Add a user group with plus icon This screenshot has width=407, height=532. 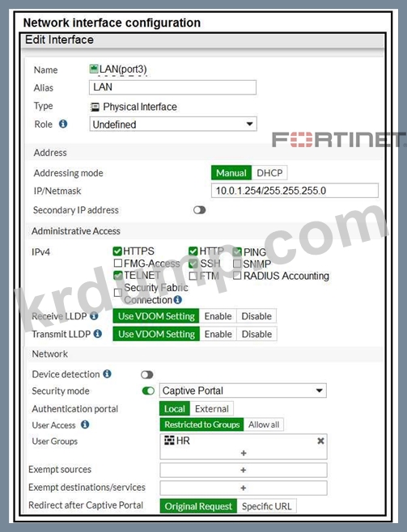pyautogui.click(x=244, y=453)
